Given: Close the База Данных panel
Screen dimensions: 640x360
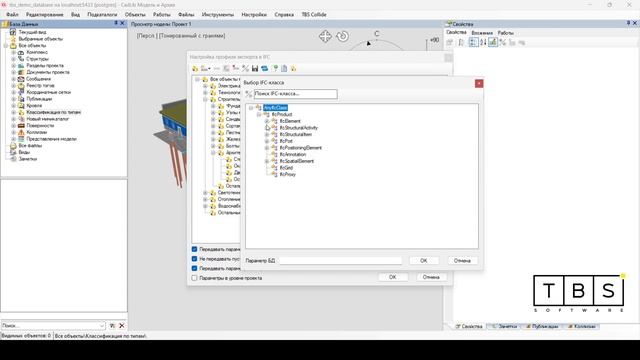Looking at the screenshot, I should tap(122, 24).
